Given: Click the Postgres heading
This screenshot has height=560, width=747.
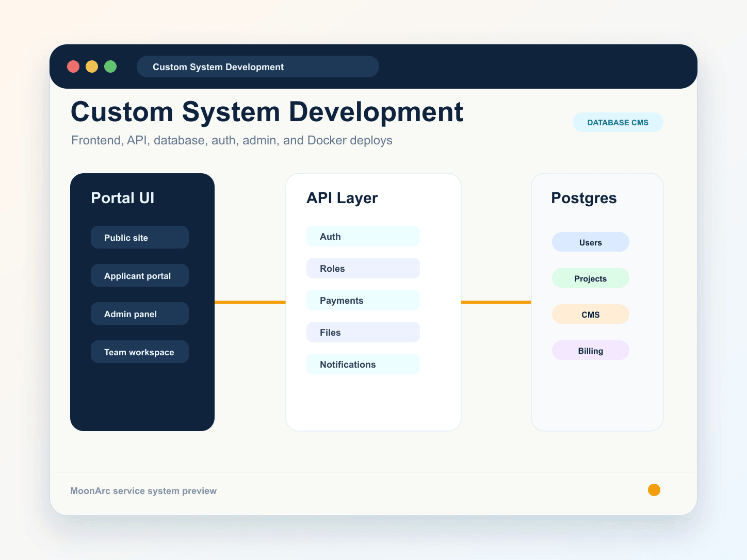Looking at the screenshot, I should click(x=584, y=198).
